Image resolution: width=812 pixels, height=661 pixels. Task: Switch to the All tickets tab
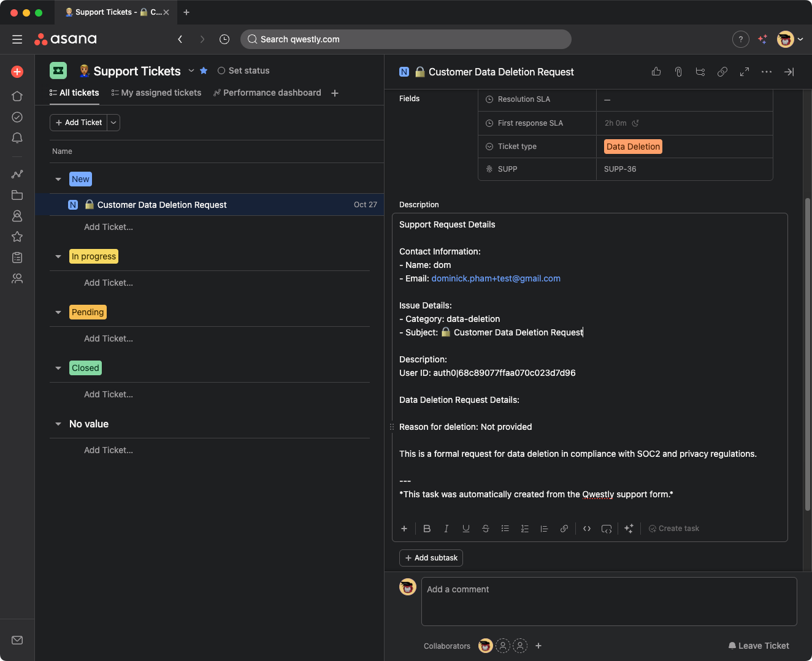point(74,93)
